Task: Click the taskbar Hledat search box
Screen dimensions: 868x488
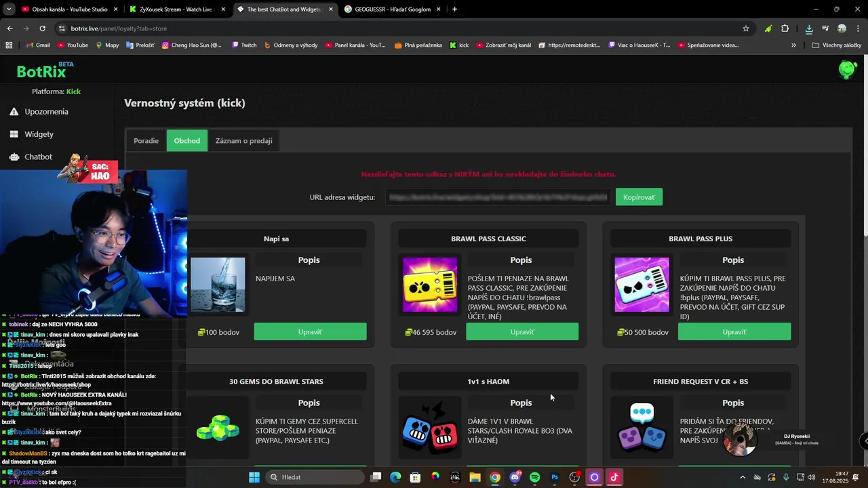Action: pos(315,477)
